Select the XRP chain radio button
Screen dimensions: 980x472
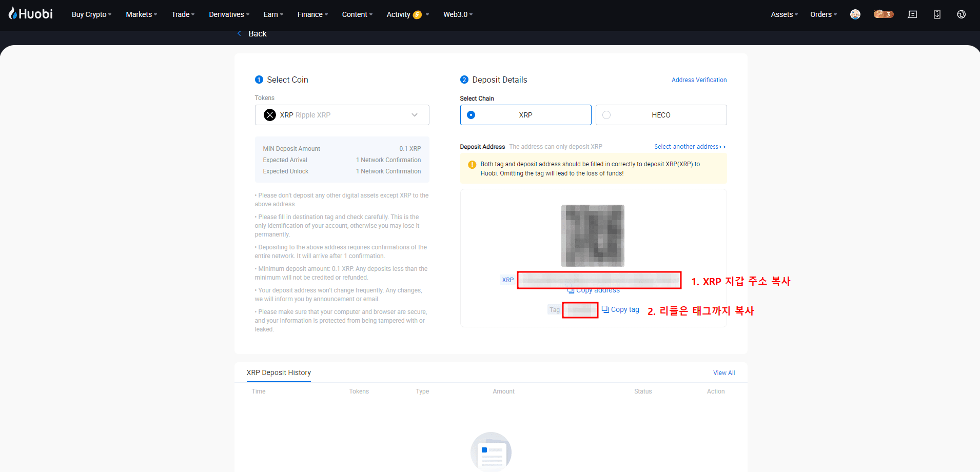click(471, 115)
